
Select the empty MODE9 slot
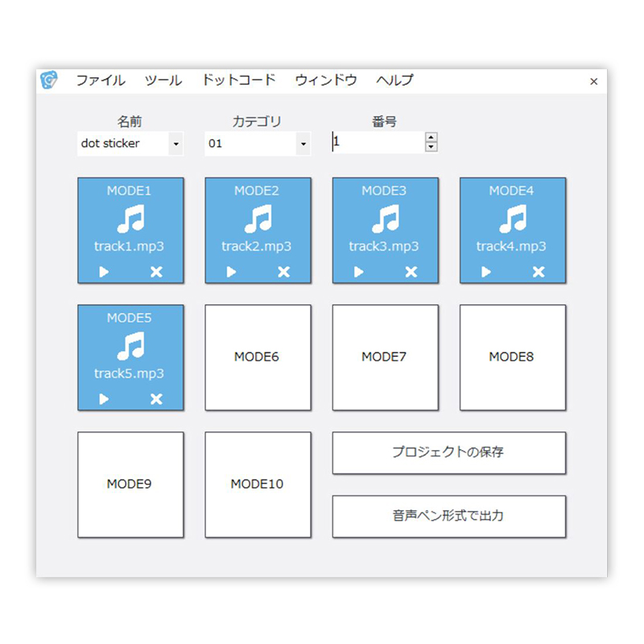(x=130, y=485)
